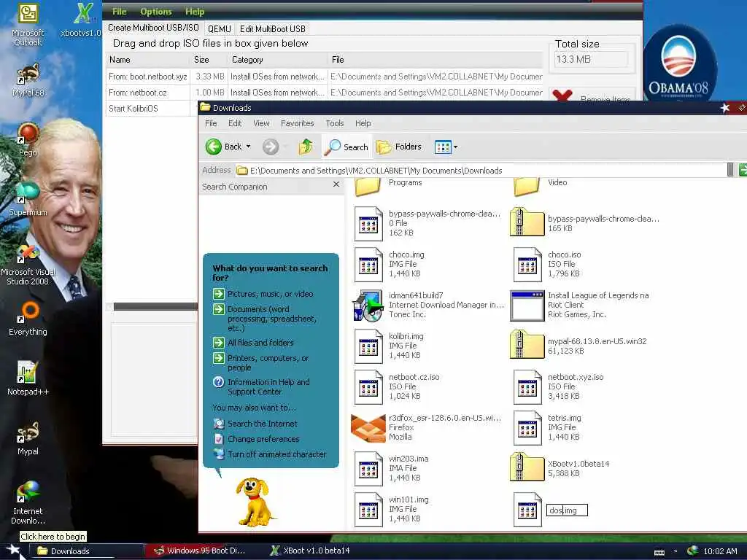The width and height of the screenshot is (747, 560).
Task: Click the dos.img rename text box
Action: [566, 510]
